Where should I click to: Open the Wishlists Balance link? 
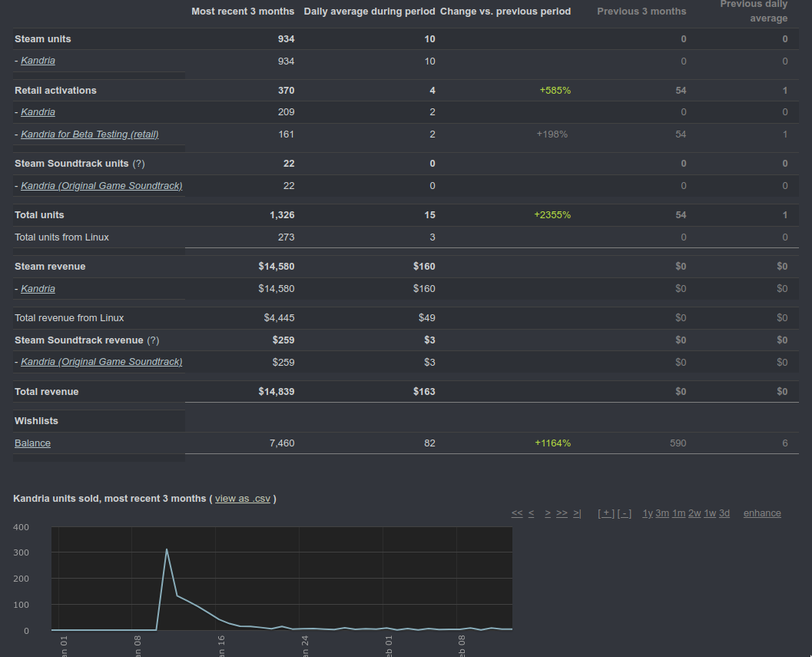32,443
